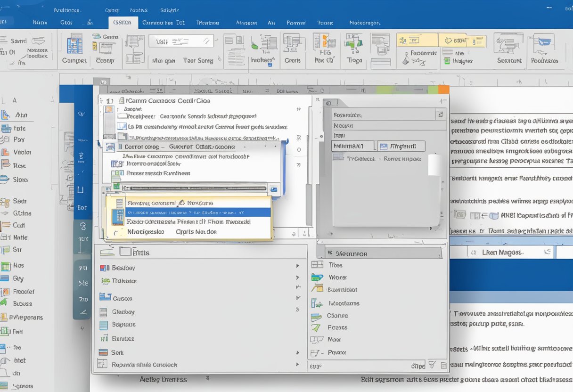Select the Sogtoos menu entry
The image size is (573, 392).
click(123, 325)
